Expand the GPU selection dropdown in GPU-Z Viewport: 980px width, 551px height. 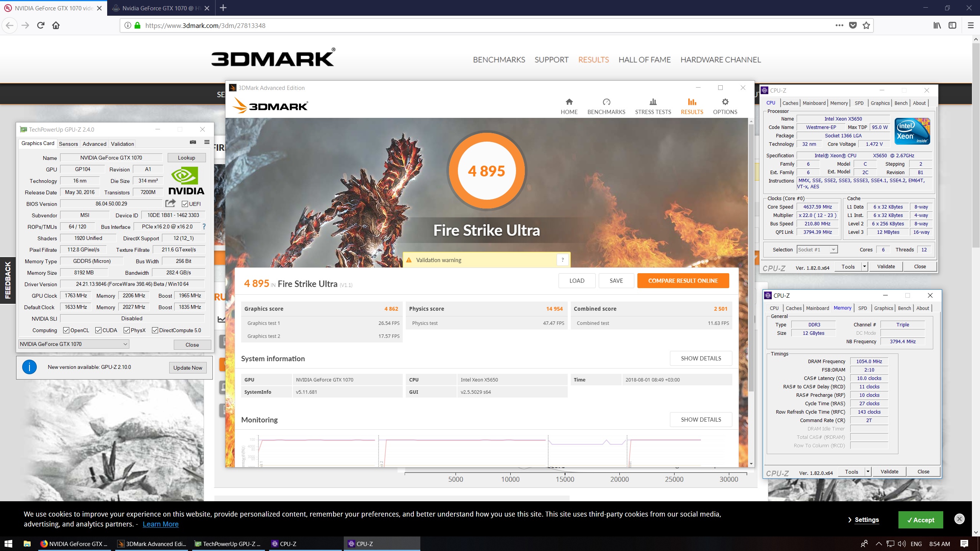coord(73,344)
